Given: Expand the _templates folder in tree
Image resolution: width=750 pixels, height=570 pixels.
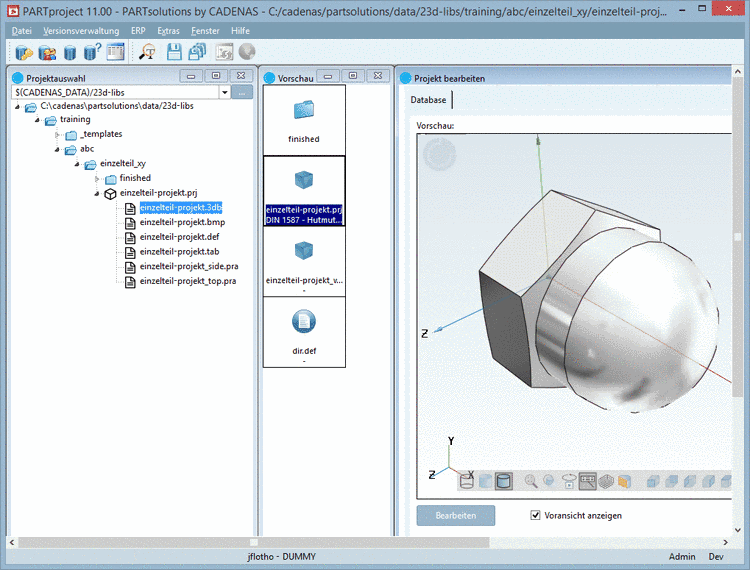Looking at the screenshot, I should [58, 134].
